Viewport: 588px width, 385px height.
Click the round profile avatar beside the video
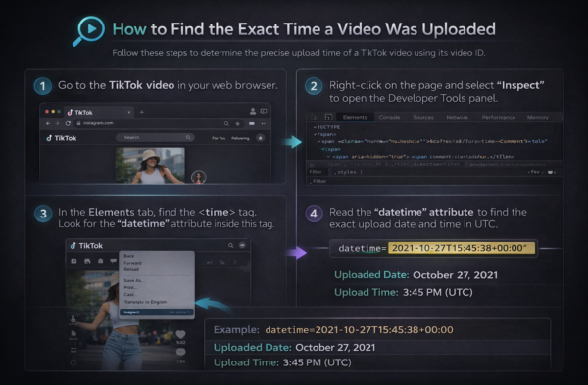point(198,177)
